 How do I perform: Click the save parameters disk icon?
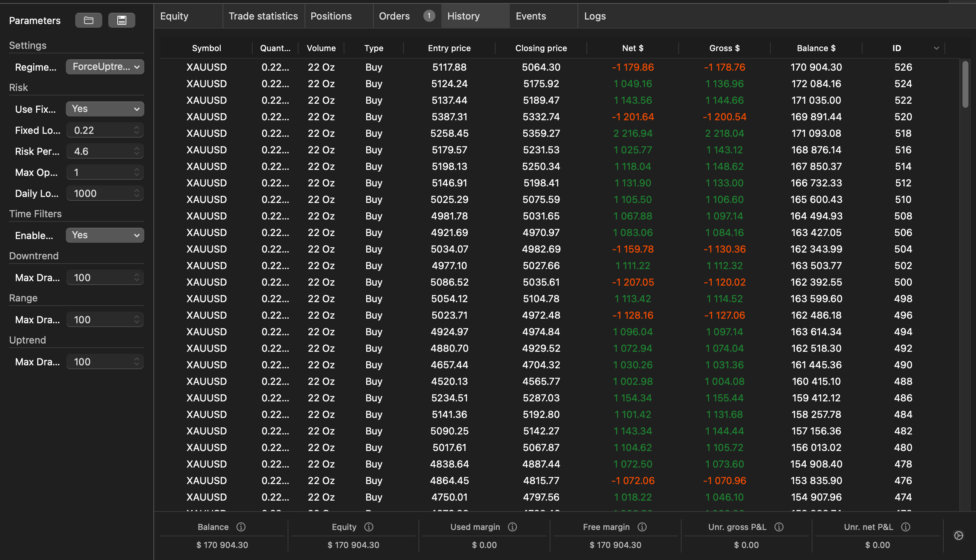[x=121, y=20]
